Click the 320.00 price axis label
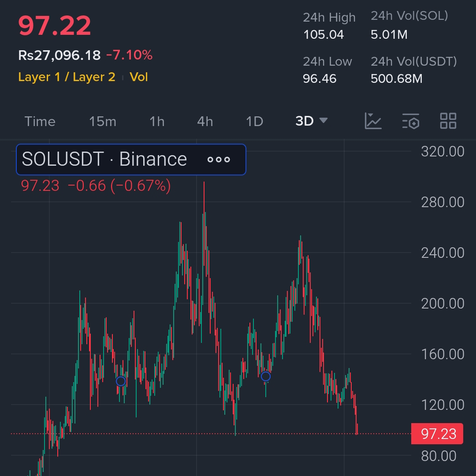 [443, 152]
